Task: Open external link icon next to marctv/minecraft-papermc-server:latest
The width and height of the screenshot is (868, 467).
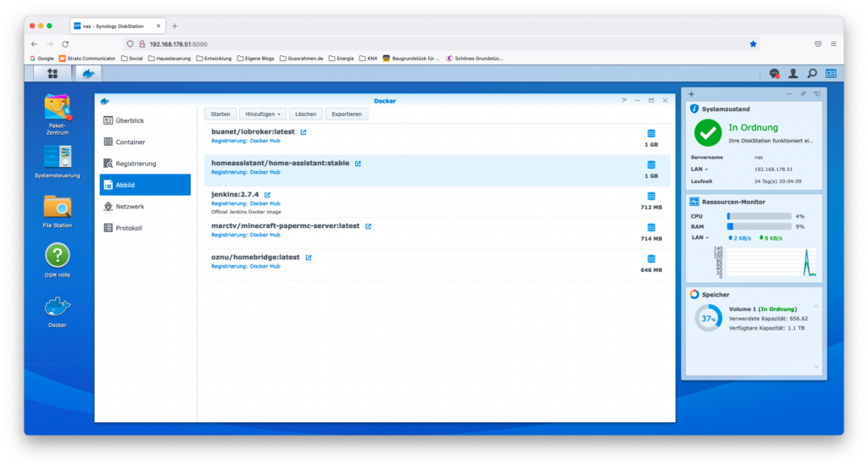Action: [368, 226]
